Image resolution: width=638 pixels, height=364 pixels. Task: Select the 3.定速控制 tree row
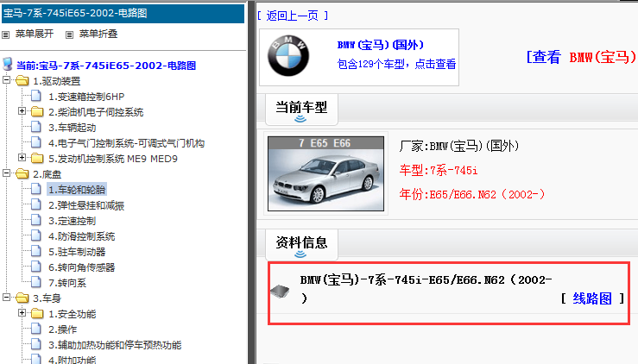(72, 221)
